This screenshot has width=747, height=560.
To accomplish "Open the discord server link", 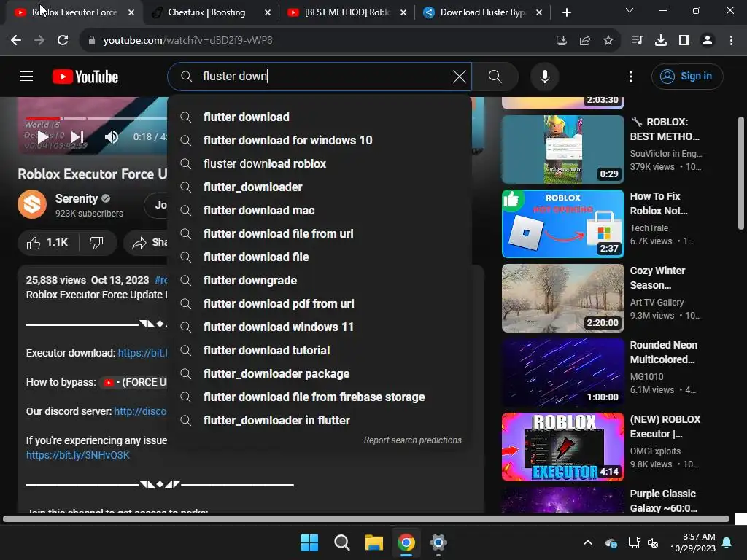I will [140, 411].
